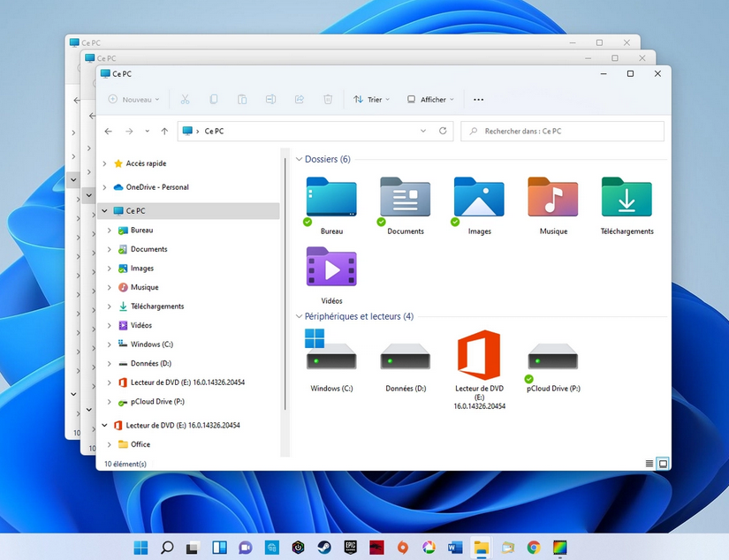Click the Delete trash icon in toolbar
The image size is (729, 560).
tap(328, 100)
